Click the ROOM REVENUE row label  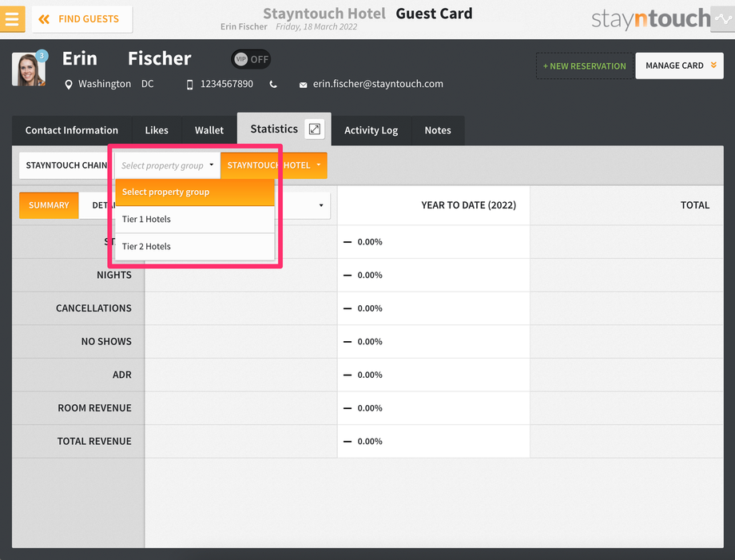click(95, 408)
